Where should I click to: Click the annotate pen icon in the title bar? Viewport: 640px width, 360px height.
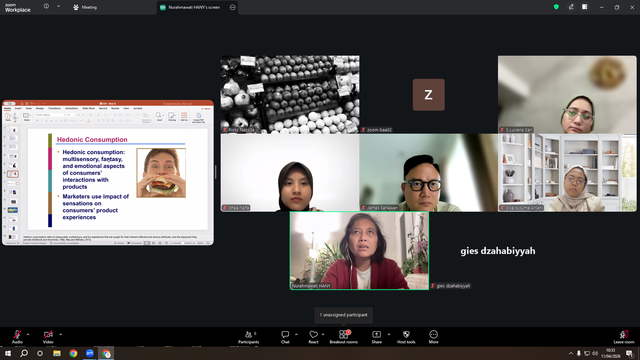(x=571, y=7)
